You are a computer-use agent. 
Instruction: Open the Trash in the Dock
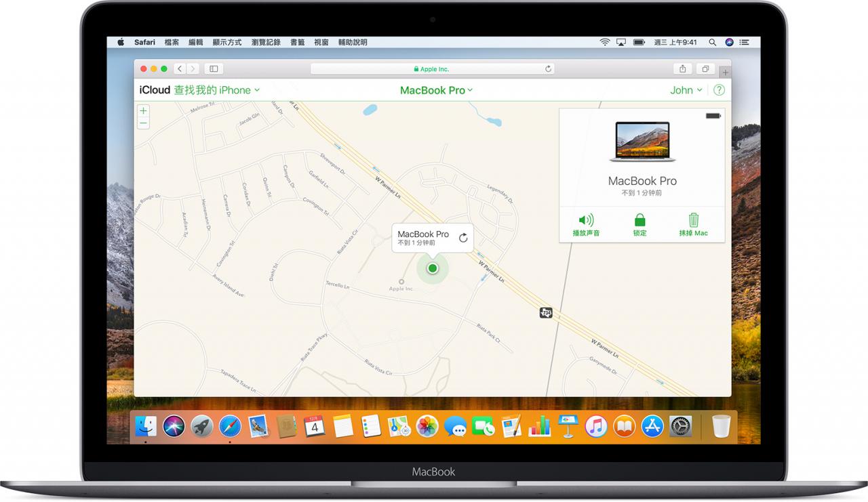pyautogui.click(x=721, y=426)
